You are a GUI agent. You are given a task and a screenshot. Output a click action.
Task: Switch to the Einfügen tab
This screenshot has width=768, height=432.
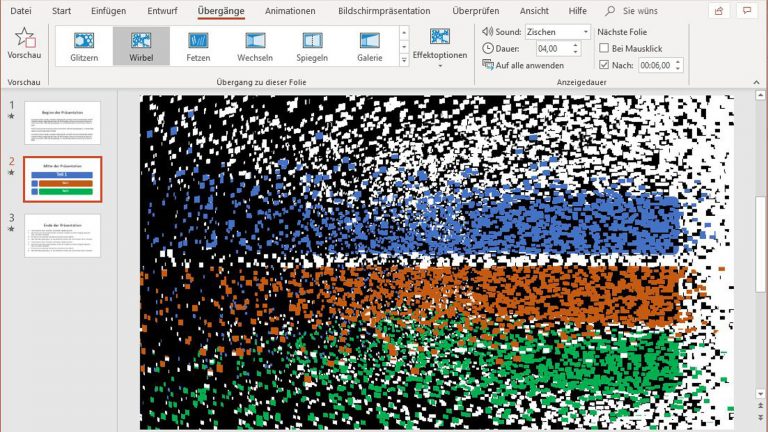point(108,11)
